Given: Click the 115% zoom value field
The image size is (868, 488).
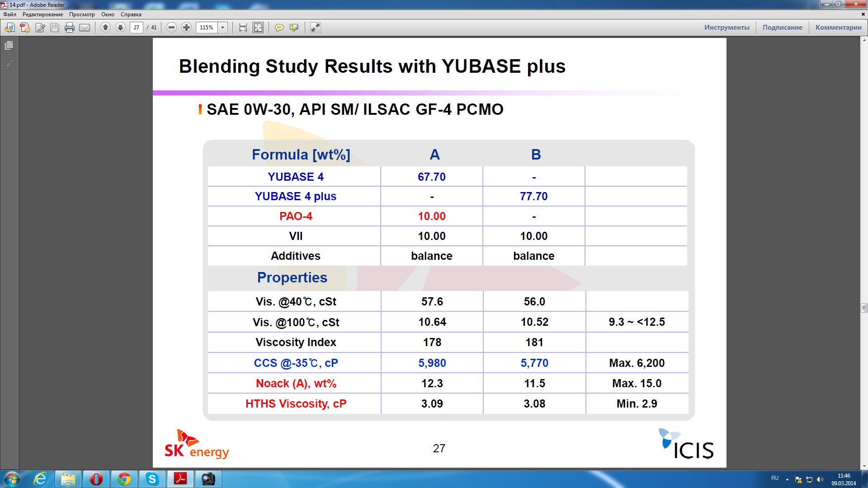Looking at the screenshot, I should point(207,28).
